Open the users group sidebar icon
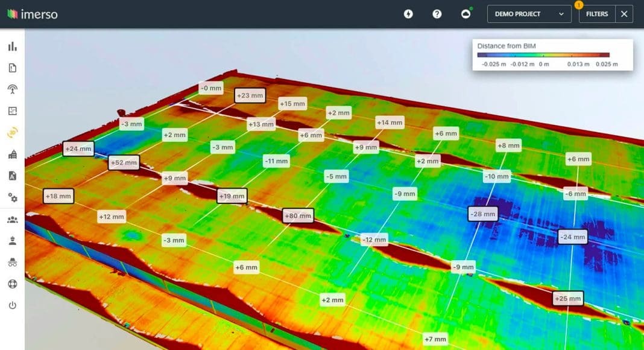 [12, 220]
